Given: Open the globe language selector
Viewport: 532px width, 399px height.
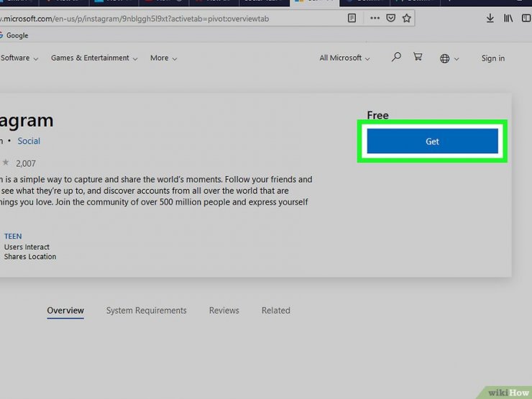Looking at the screenshot, I should (x=449, y=58).
